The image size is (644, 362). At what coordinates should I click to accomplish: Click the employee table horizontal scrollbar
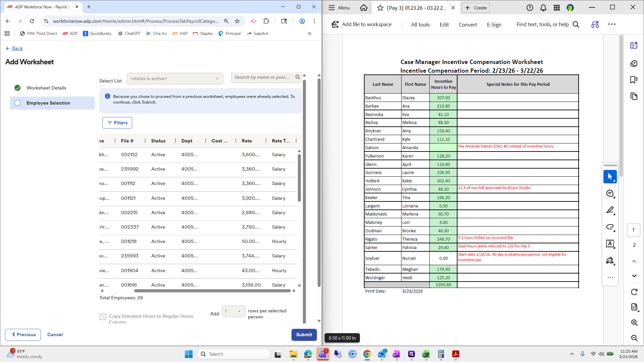pyautogui.click(x=212, y=291)
